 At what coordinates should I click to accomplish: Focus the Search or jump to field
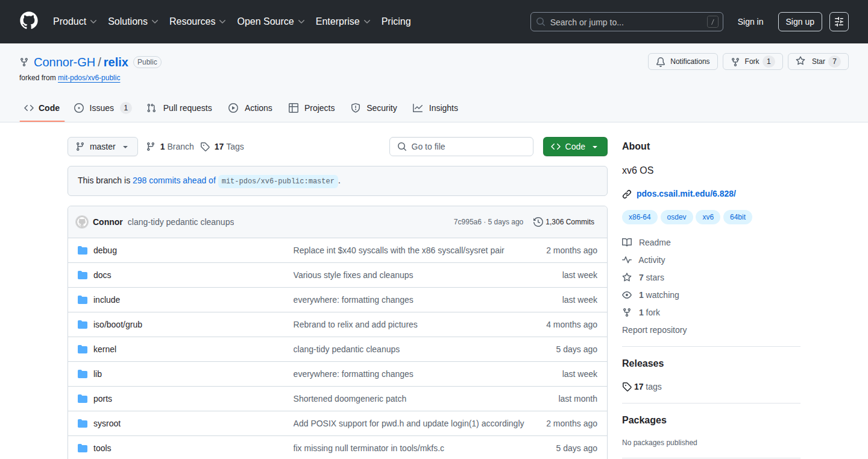point(627,22)
